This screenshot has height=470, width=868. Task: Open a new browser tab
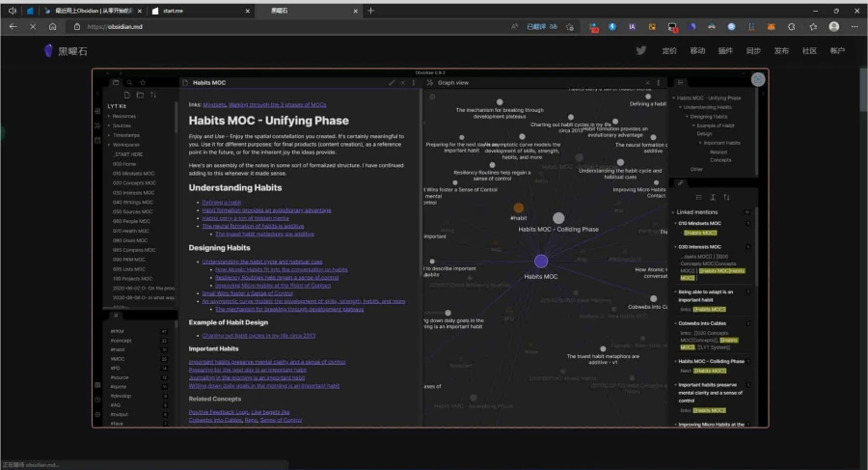371,11
